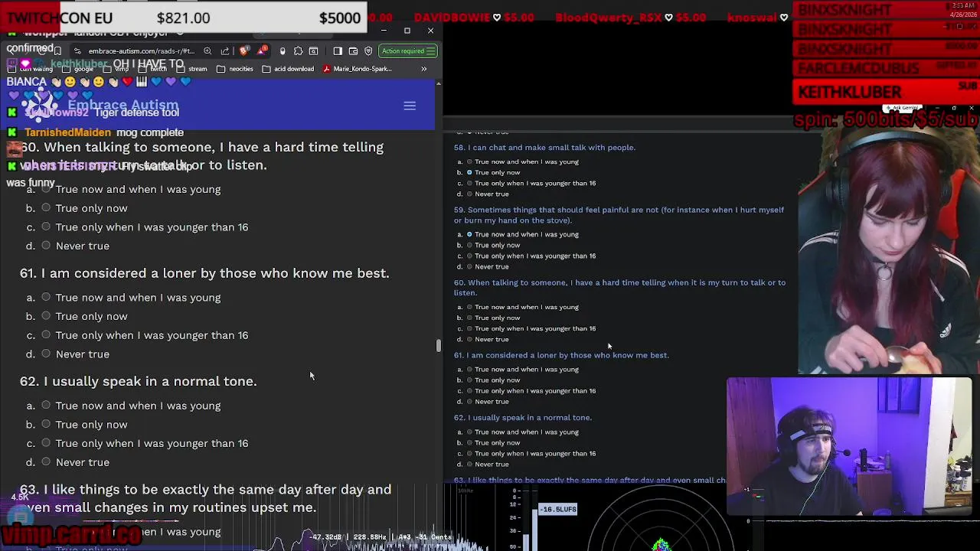Select 'True only now' for question 60
Viewport: 980px width, 551px height.
tap(46, 208)
